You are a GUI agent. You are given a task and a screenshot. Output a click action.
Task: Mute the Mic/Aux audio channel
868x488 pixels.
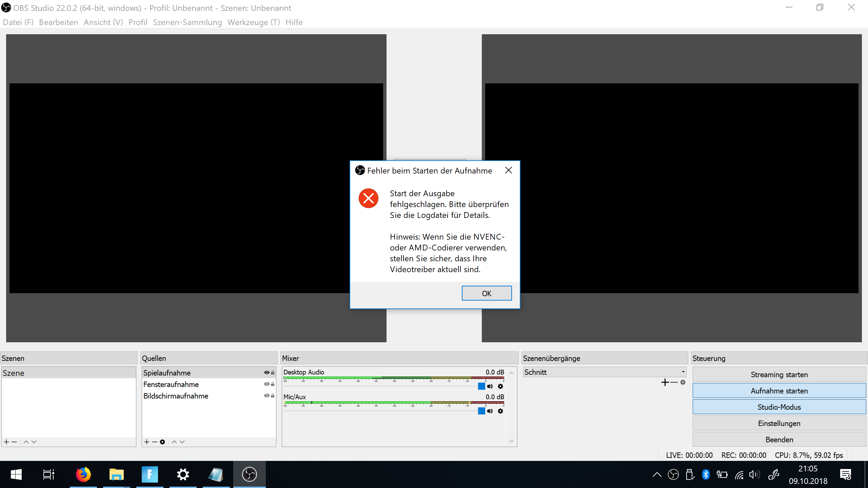click(x=490, y=411)
